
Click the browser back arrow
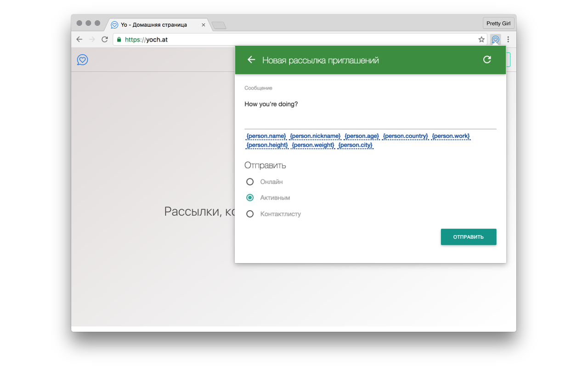coord(79,40)
